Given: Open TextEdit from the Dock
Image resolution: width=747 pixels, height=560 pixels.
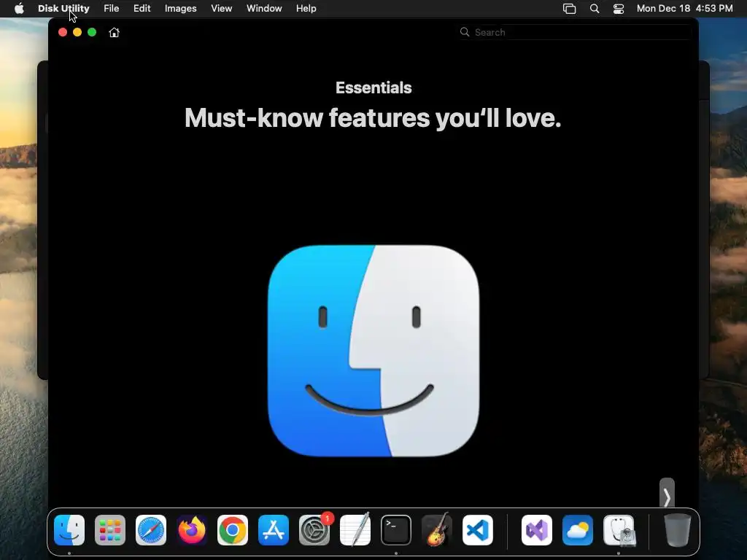Looking at the screenshot, I should (355, 530).
